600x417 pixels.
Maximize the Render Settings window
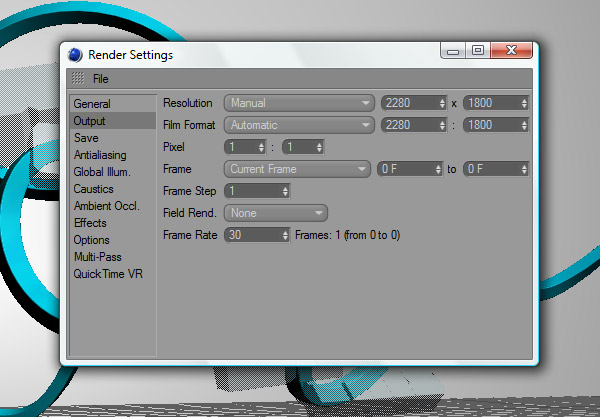click(478, 50)
